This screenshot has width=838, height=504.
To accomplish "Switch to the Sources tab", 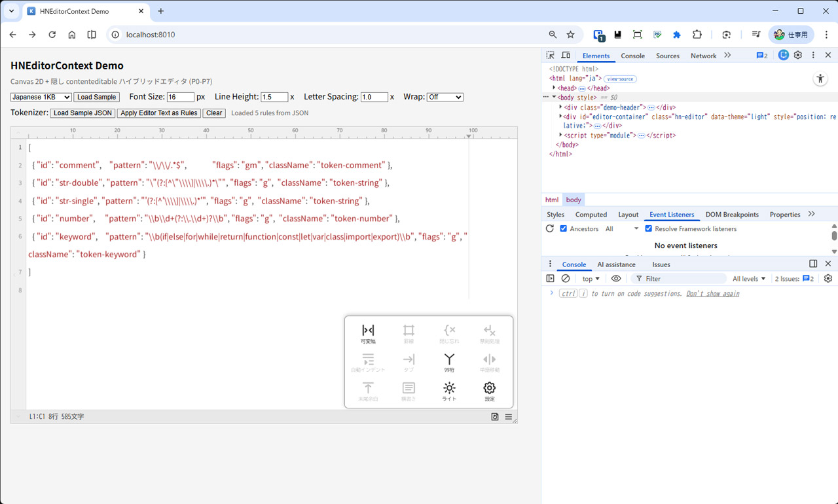I will coord(668,56).
